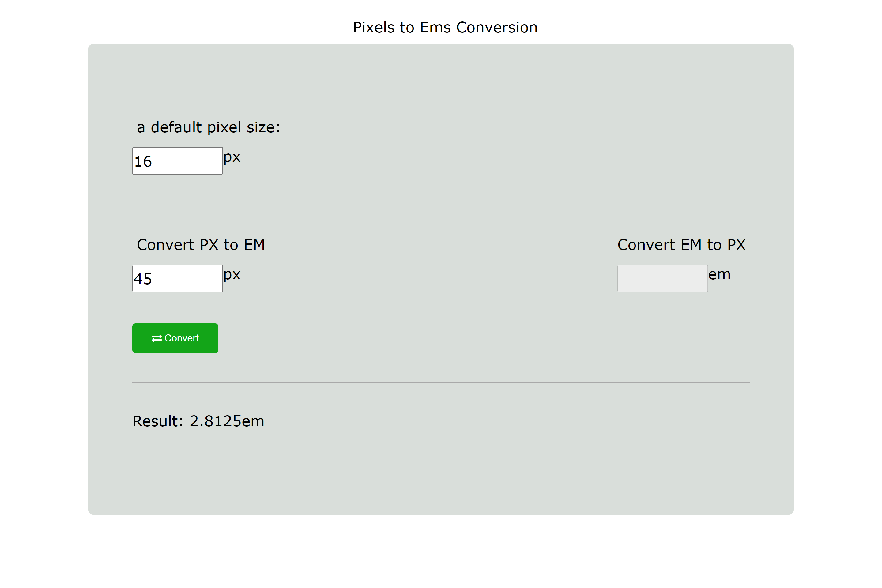The height and width of the screenshot is (588, 882).
Task: Click inside the default pixel size field showing 16
Action: 177,160
